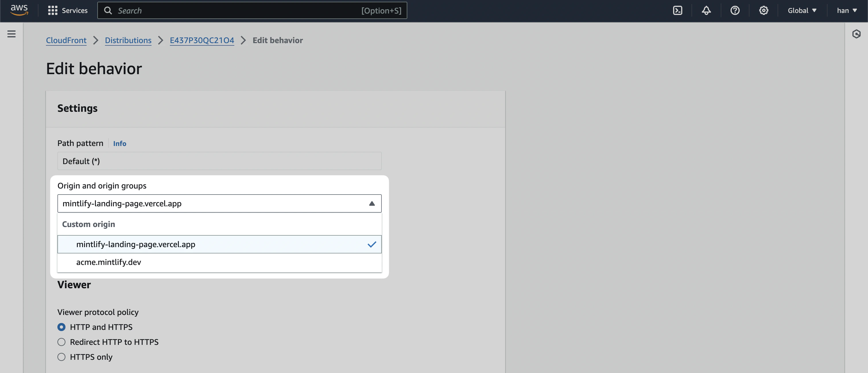Image resolution: width=868 pixels, height=373 pixels.
Task: Open the notifications bell
Action: [x=706, y=10]
